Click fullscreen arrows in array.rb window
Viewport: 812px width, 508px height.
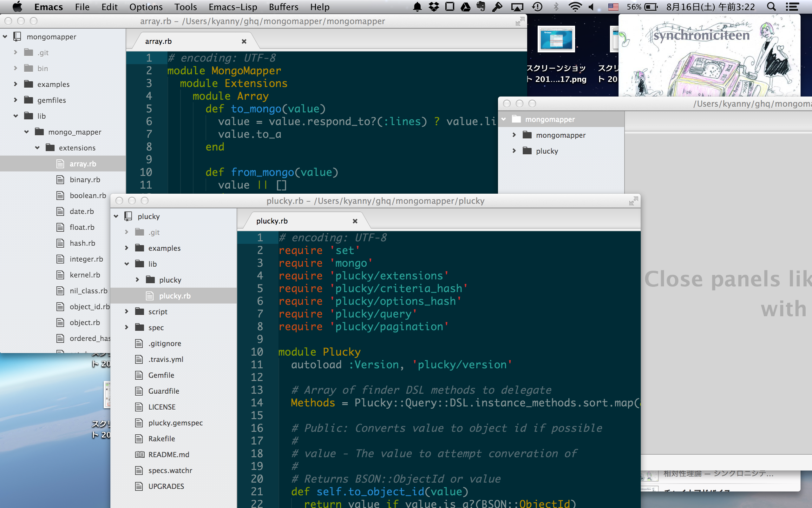click(x=520, y=21)
